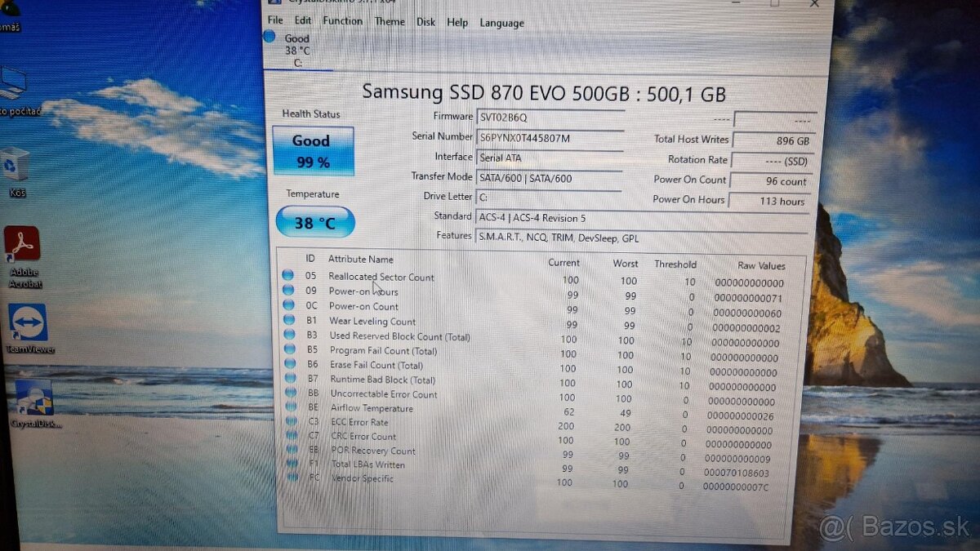Click the status light for Uncorrectable Error Count
This screenshot has height=551, width=980.
[288, 393]
